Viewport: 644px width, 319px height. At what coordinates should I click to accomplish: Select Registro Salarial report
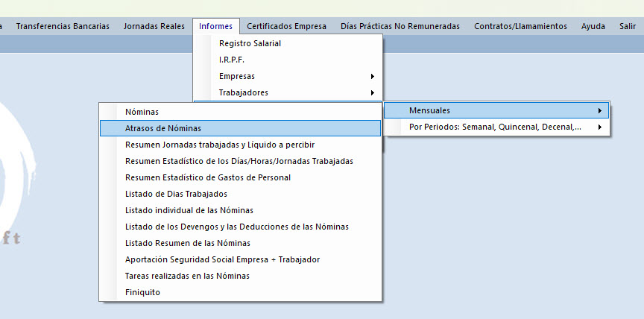point(250,43)
